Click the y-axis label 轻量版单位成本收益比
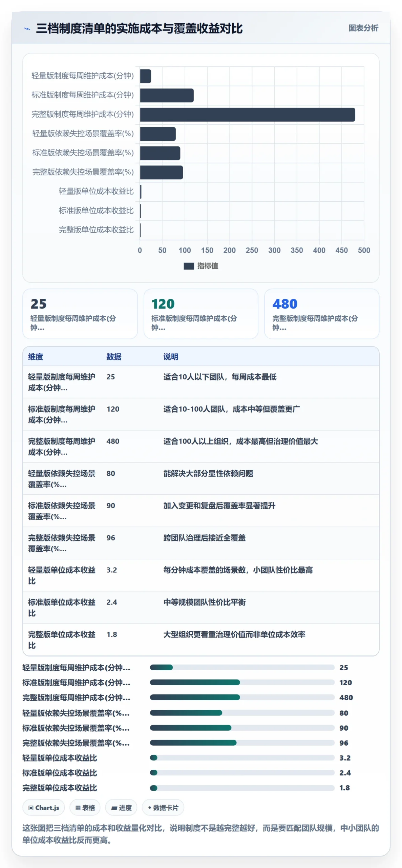The width and height of the screenshot is (402, 868). click(96, 191)
